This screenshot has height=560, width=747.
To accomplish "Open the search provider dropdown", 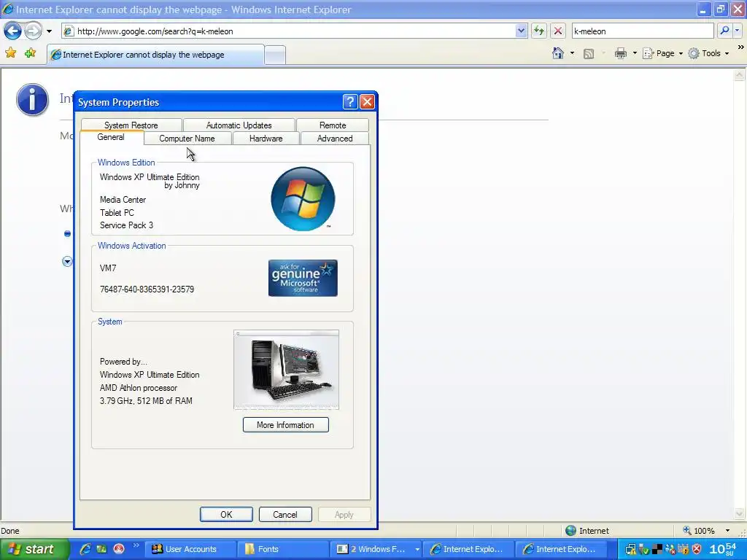I will pyautogui.click(x=737, y=31).
